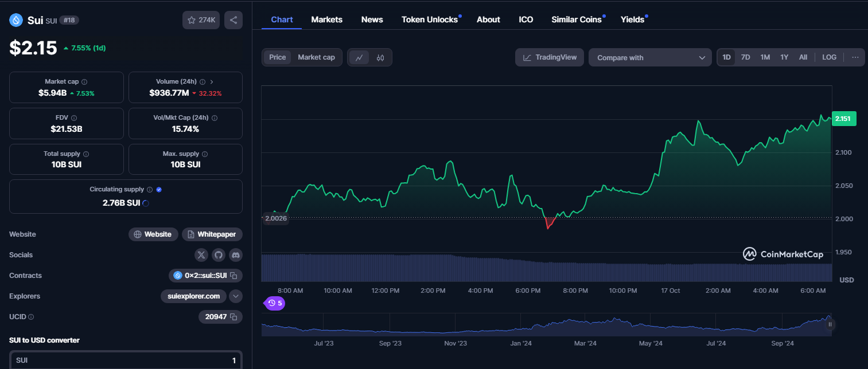Click the UCID info icon
The width and height of the screenshot is (868, 369).
(x=31, y=317)
